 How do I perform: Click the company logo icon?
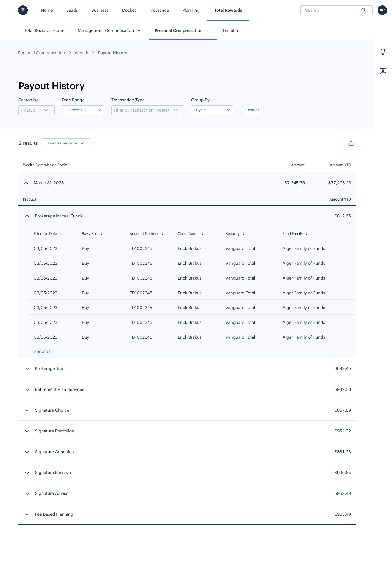pos(23,10)
